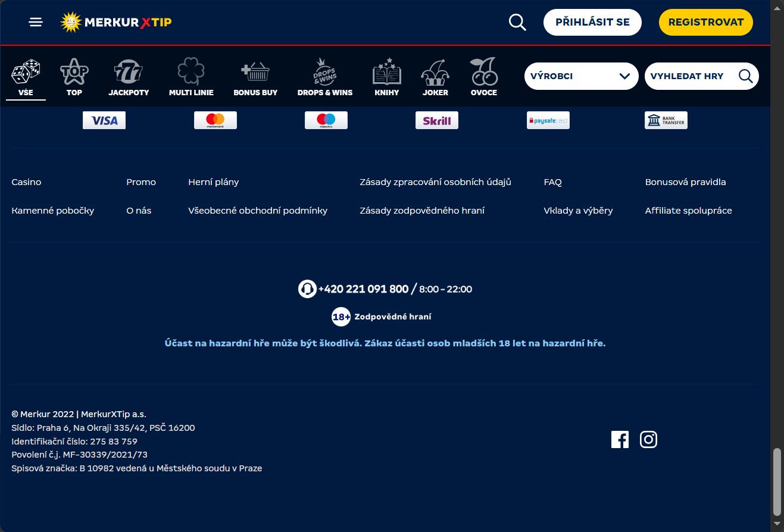Switch to the Vše tab
The image size is (784, 532).
point(26,78)
